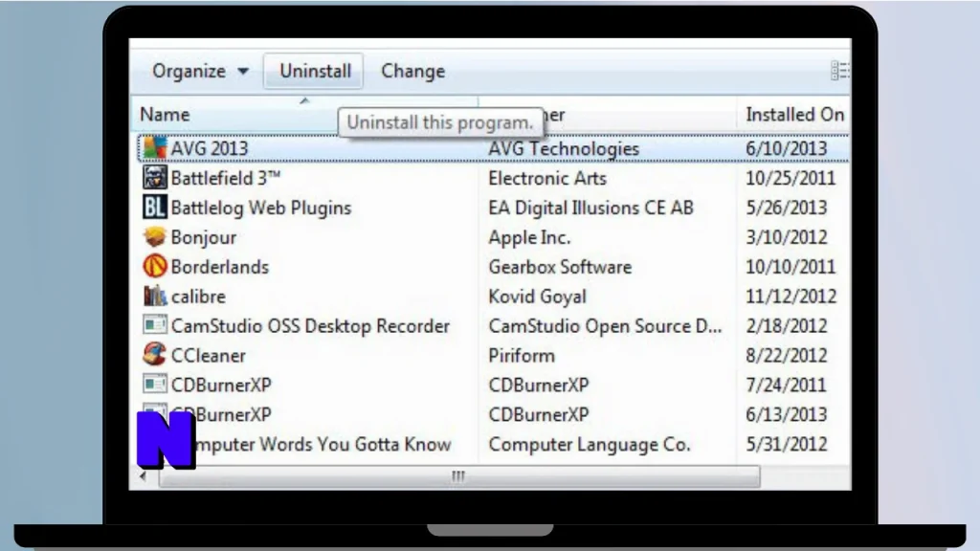Click the 10/10/2011 install date
Screen dimensions: 980x551
791,267
